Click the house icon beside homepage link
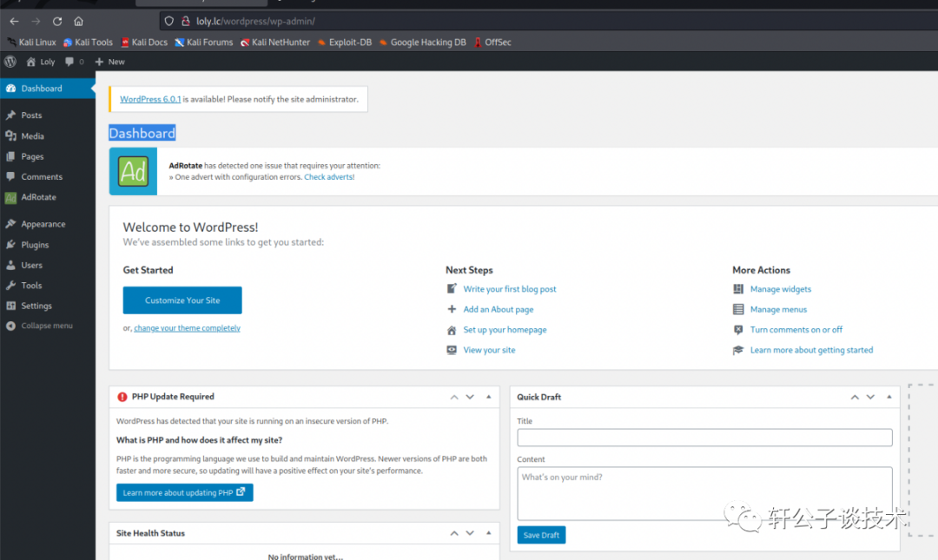The height and width of the screenshot is (560, 938). tap(452, 330)
